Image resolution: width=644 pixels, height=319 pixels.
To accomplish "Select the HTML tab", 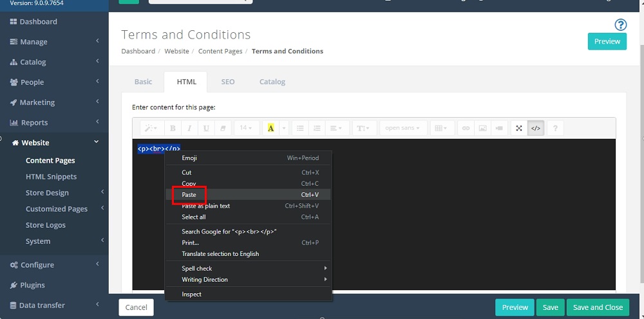I will (x=187, y=82).
